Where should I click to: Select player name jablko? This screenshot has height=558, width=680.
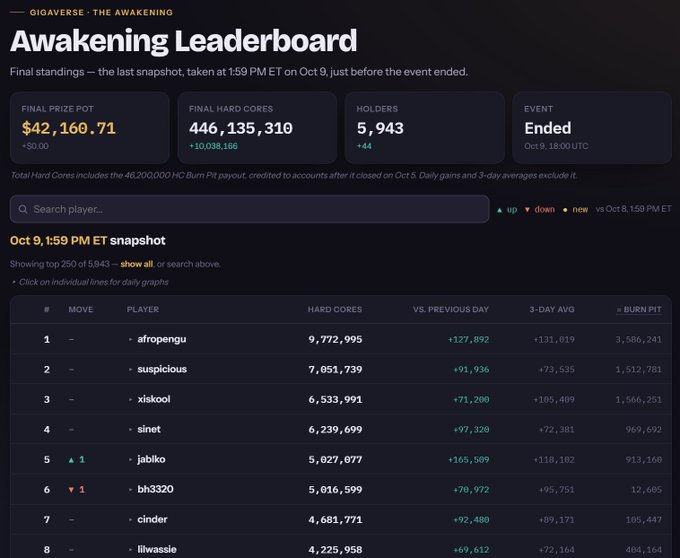[151, 459]
